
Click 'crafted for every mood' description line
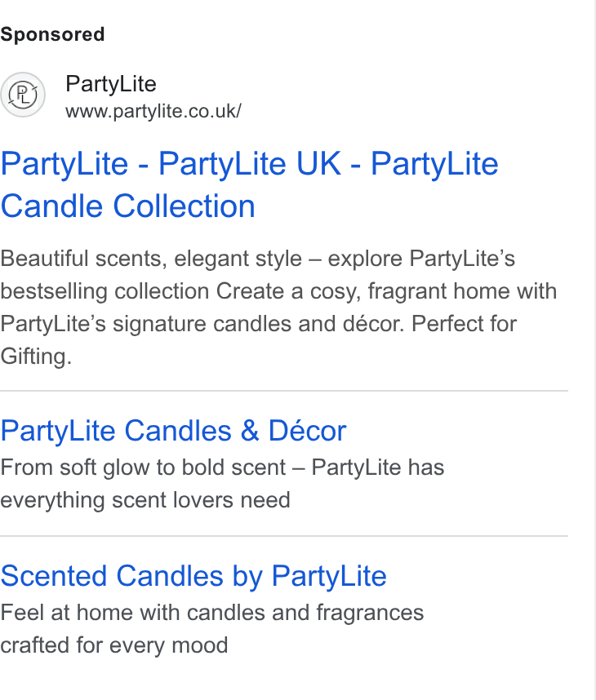coord(114,645)
